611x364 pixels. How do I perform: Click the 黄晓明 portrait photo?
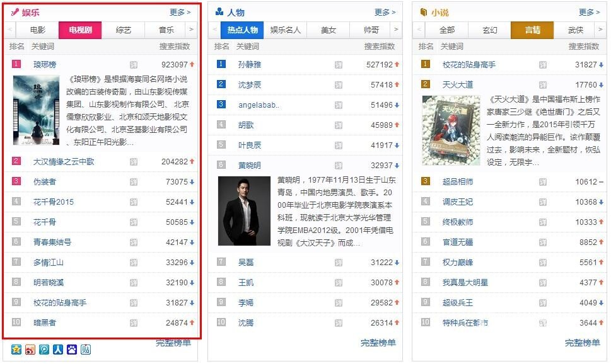pyautogui.click(x=244, y=210)
